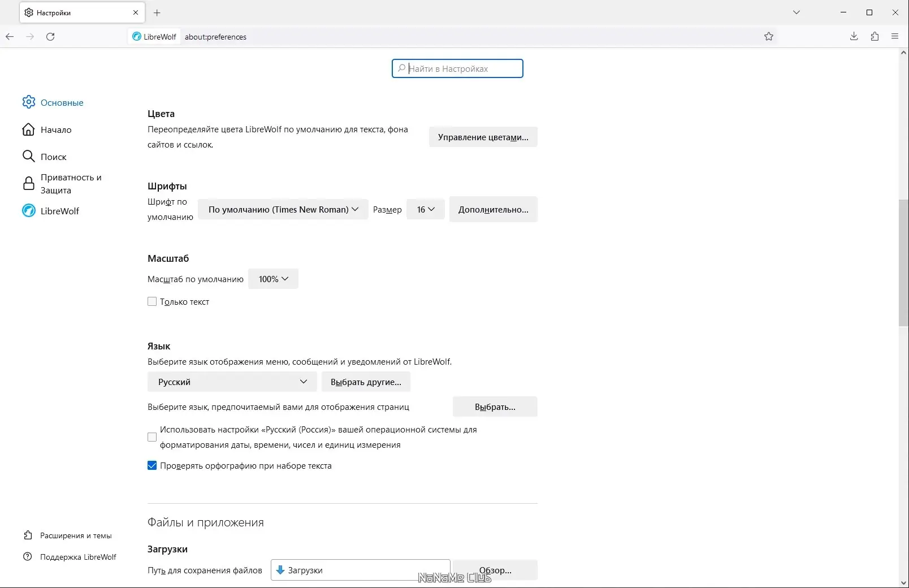Click the magnifier icon for Поиск
The width and height of the screenshot is (909, 588).
click(x=29, y=157)
